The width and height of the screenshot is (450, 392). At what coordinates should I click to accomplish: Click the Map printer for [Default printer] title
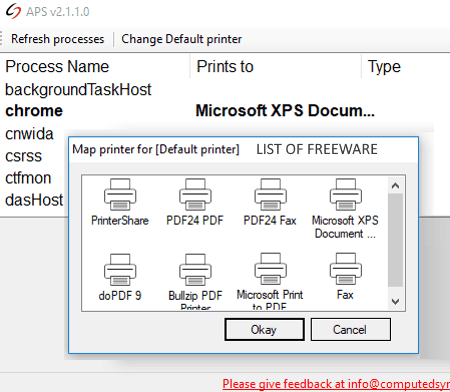pyautogui.click(x=156, y=149)
